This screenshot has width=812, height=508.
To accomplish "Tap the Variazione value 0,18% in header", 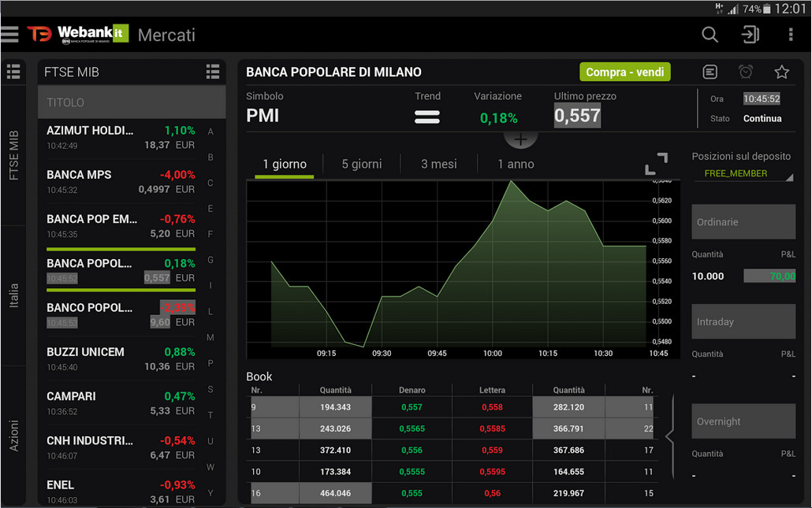I will coord(498,118).
